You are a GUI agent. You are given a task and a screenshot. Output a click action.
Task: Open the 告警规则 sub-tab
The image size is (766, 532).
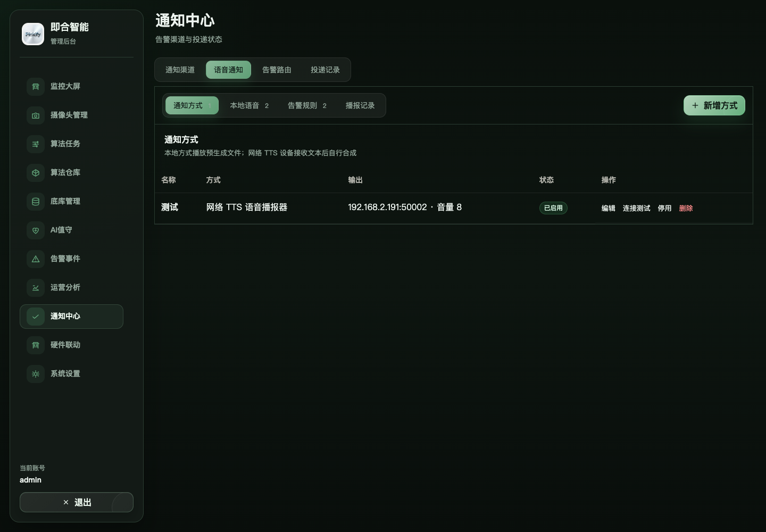307,105
